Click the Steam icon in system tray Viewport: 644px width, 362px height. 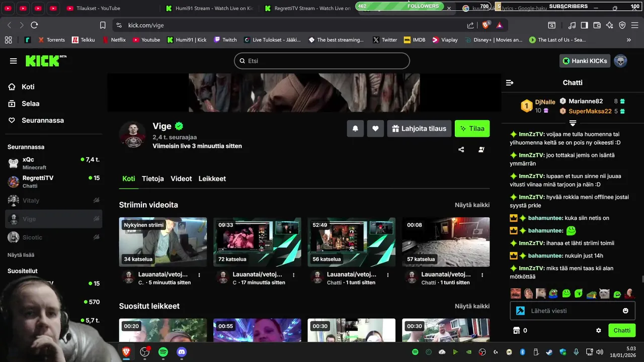pos(549,352)
